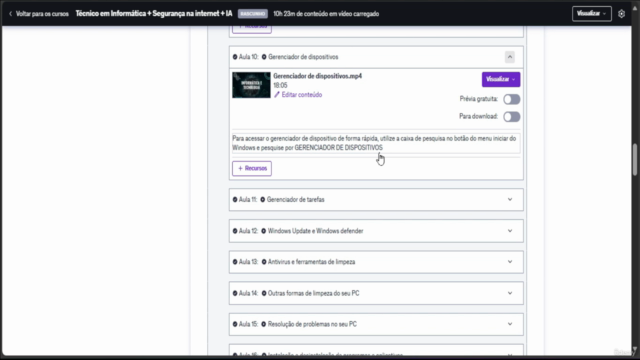The image size is (640, 360).
Task: Click Aula 13 title Antivírus e ferramentas de limpeza
Action: pos(311,262)
